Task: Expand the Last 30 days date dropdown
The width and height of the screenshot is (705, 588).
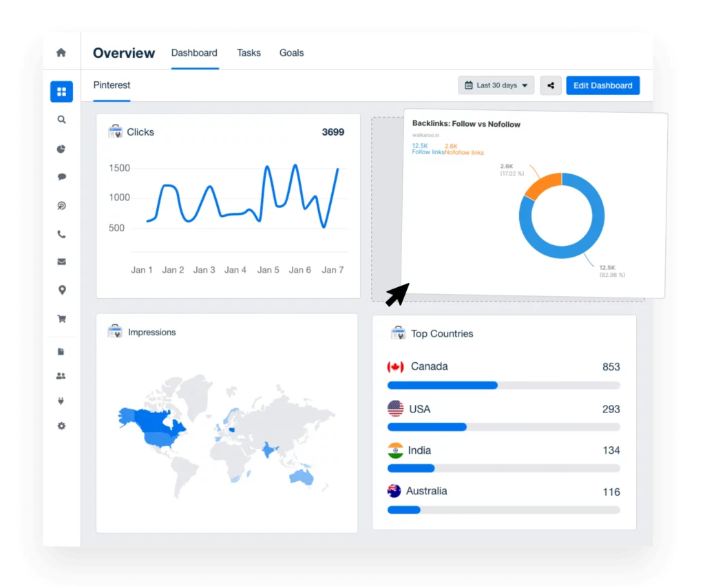Action: (x=496, y=85)
